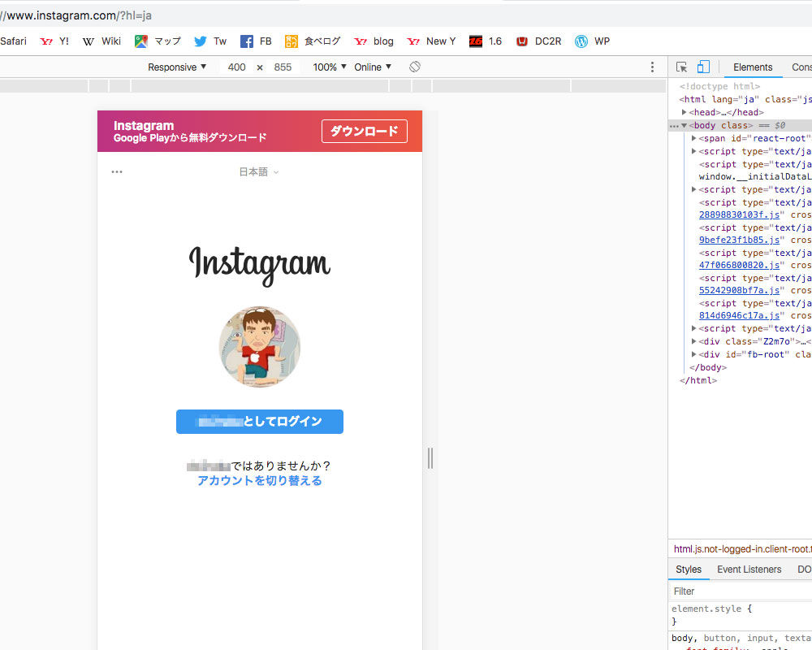812x650 pixels.
Task: Open the device toolbar three-dot menu
Action: click(652, 67)
